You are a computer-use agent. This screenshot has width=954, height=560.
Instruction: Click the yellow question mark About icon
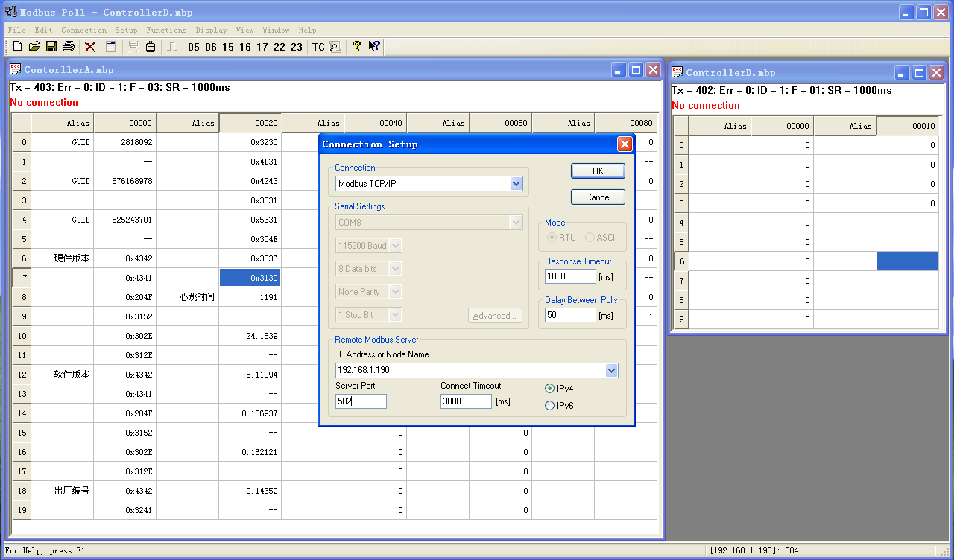point(357,47)
